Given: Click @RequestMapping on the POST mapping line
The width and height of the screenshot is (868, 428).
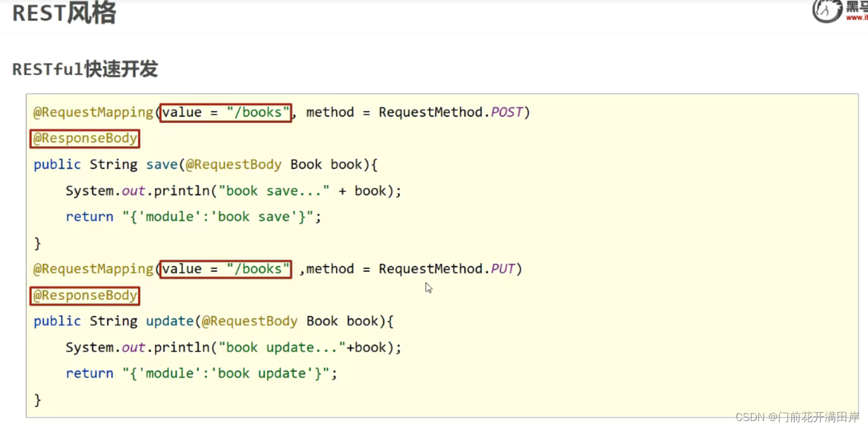Looking at the screenshot, I should pos(93,112).
